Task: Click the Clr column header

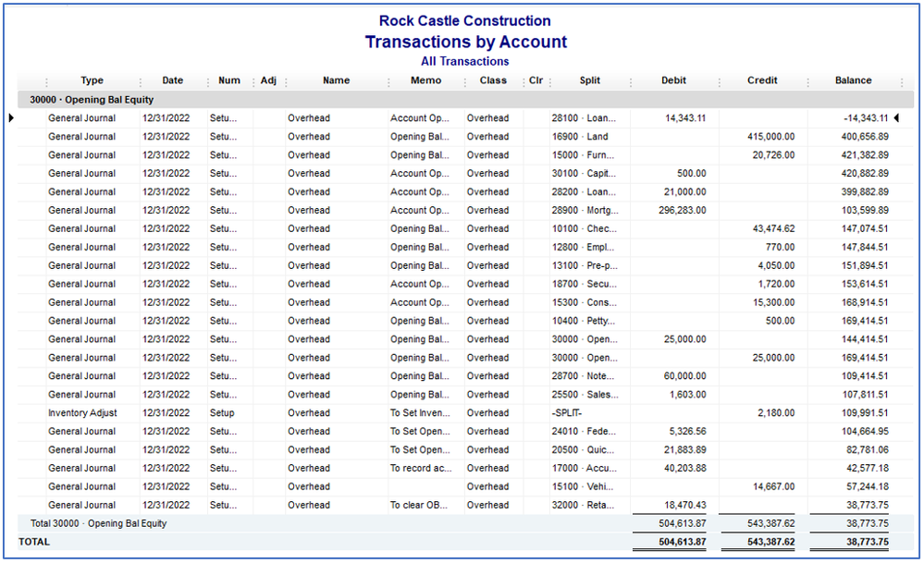Action: (x=536, y=80)
